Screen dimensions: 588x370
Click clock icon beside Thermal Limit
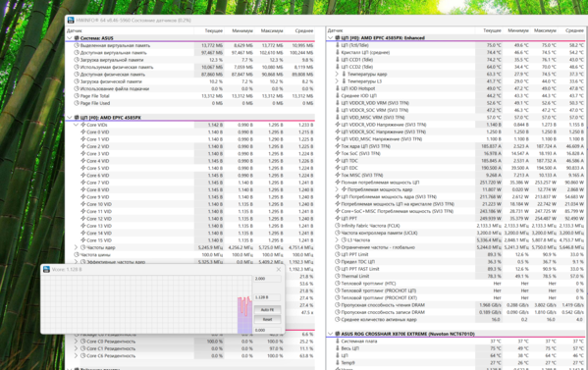pos(337,276)
